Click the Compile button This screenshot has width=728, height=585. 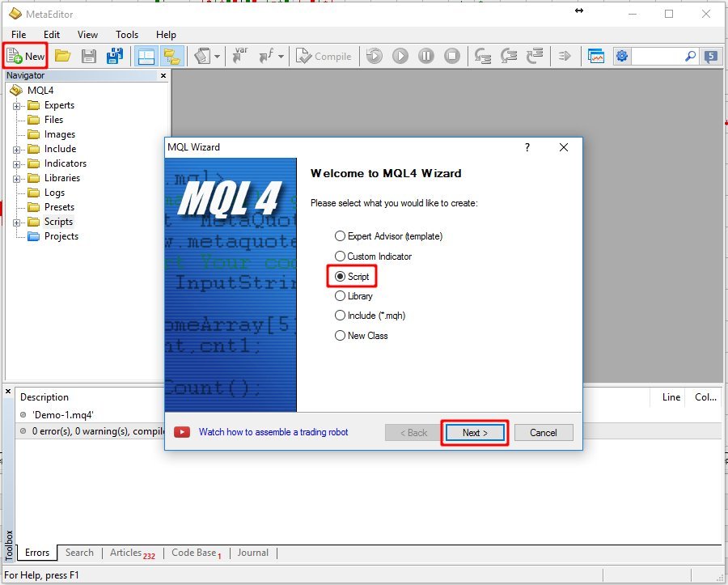click(x=324, y=56)
